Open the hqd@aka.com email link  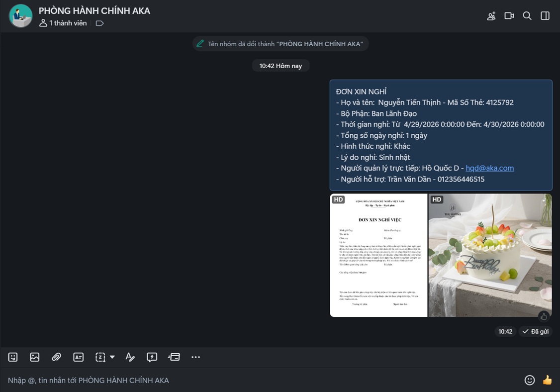click(x=489, y=168)
